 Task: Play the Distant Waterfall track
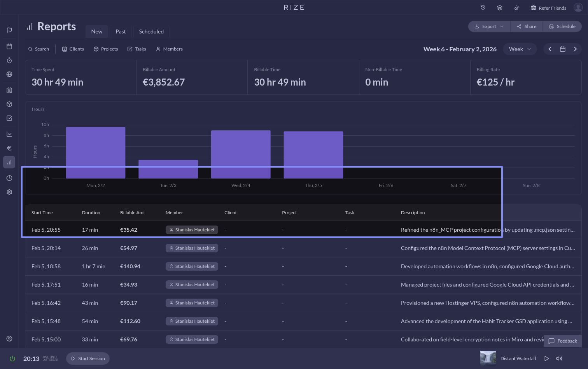[x=546, y=359]
